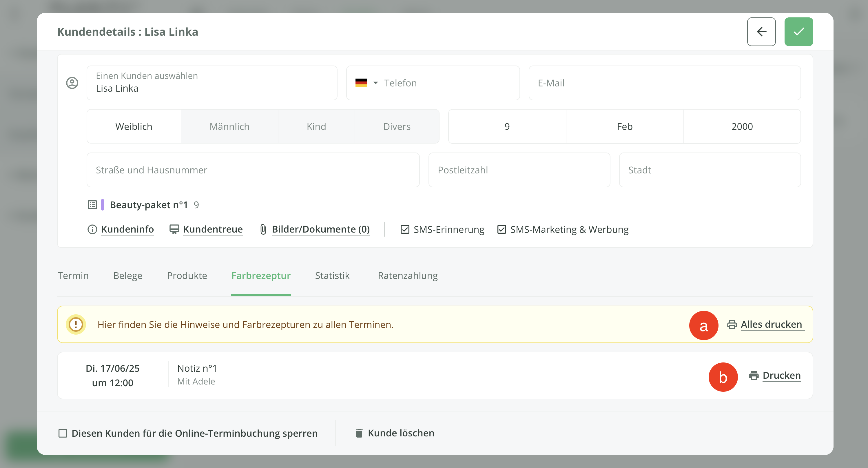Open the Belege tab

[x=128, y=275]
